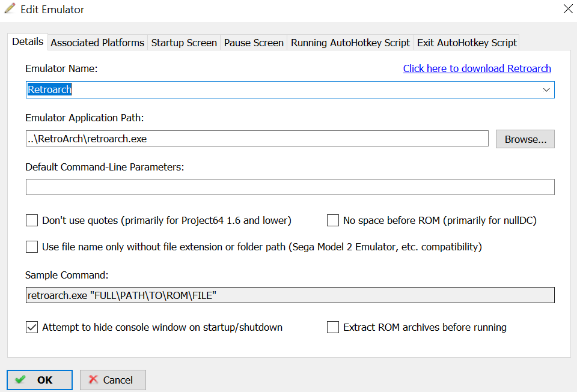Screen dimensions: 577x392
Task: Check Use file name only without extension
Action: pyautogui.click(x=32, y=247)
